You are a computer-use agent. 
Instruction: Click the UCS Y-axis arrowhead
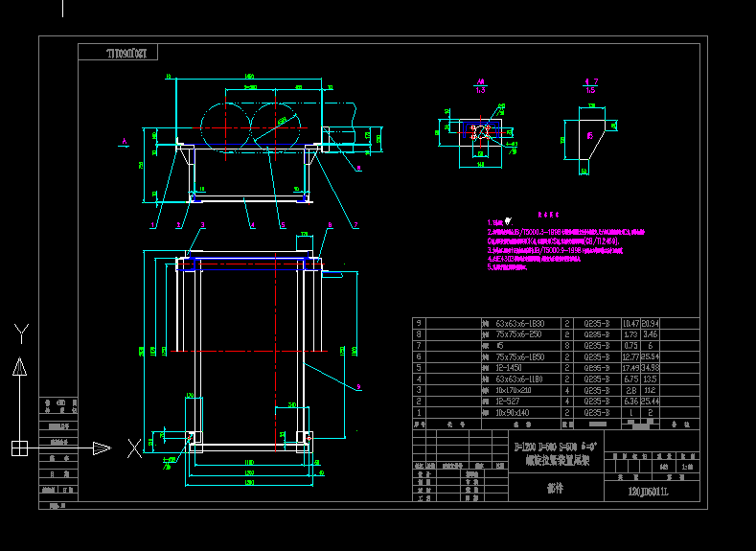click(19, 366)
